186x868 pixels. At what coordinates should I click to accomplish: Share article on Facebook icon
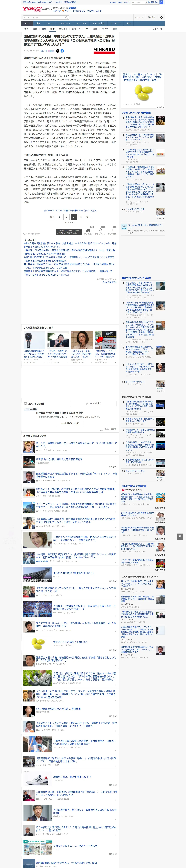62,51
